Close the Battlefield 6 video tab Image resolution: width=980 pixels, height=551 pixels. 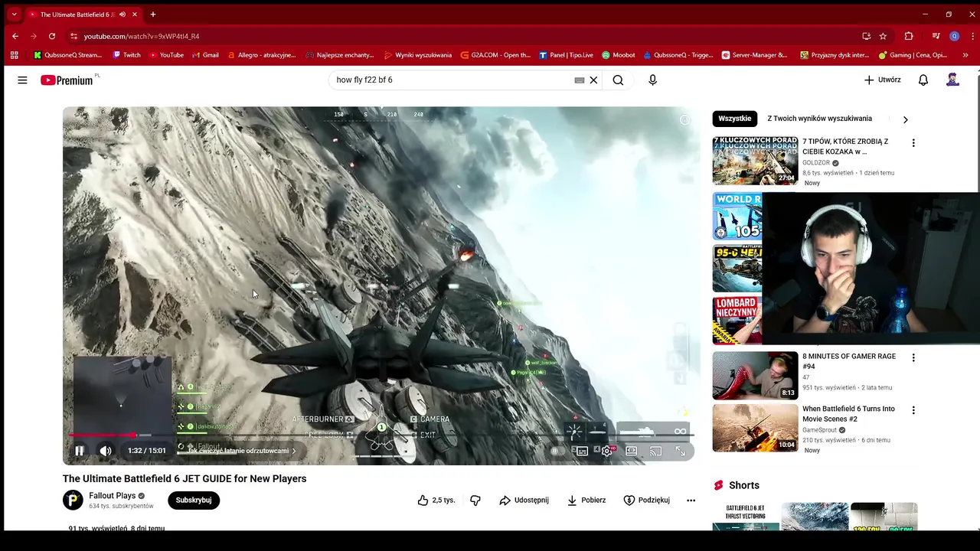coord(136,15)
